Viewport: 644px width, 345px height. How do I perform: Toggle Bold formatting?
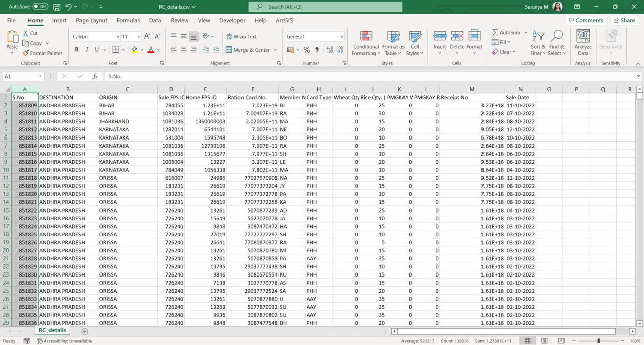[77, 50]
